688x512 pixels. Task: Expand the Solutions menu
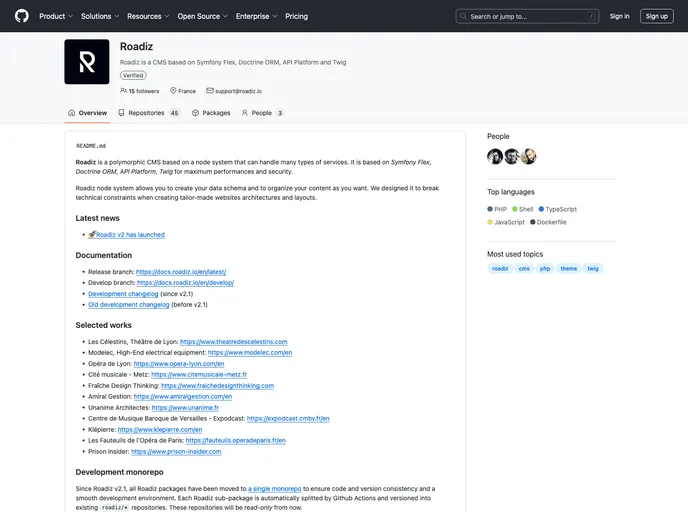coord(100,16)
